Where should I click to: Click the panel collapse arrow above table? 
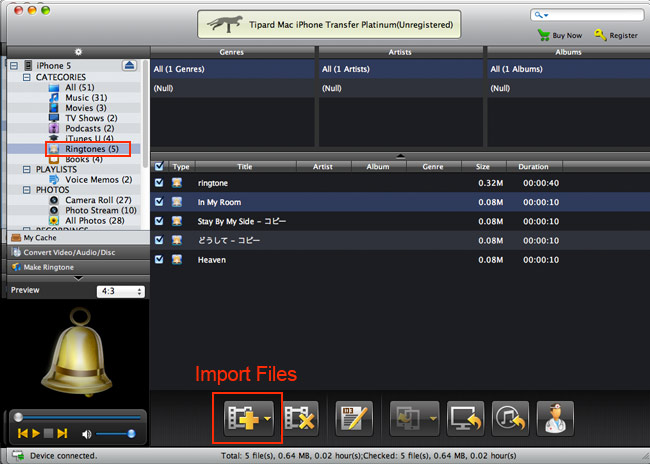click(400, 156)
